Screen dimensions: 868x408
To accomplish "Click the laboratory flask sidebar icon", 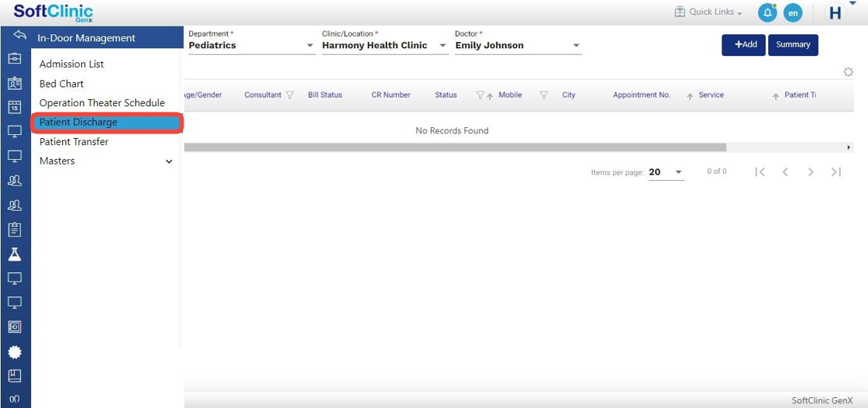I will pyautogui.click(x=14, y=254).
